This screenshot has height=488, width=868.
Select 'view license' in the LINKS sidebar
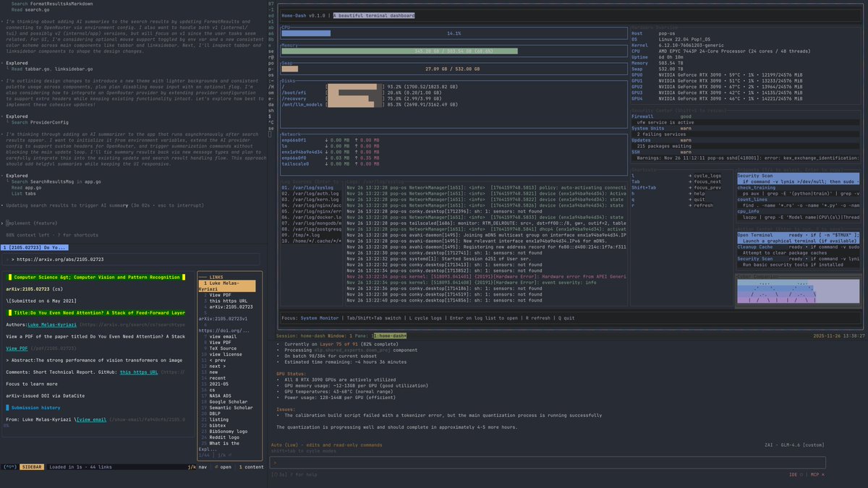pyautogui.click(x=226, y=354)
